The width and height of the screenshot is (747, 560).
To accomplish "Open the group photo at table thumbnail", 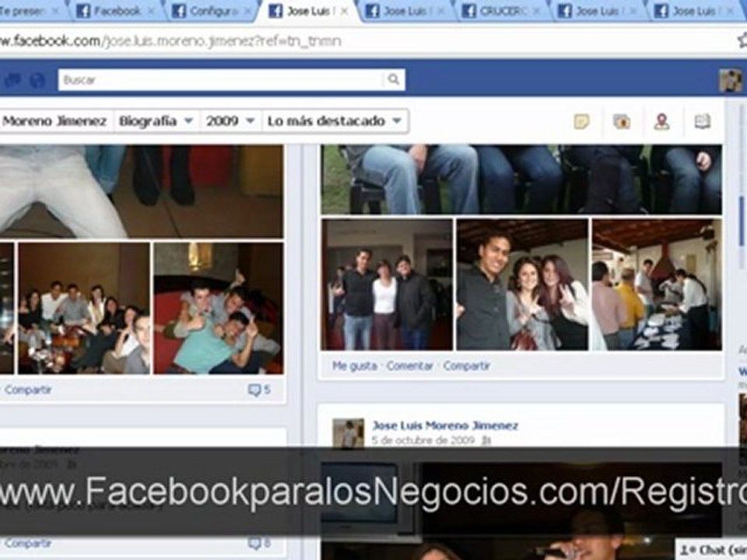I will point(84,308).
